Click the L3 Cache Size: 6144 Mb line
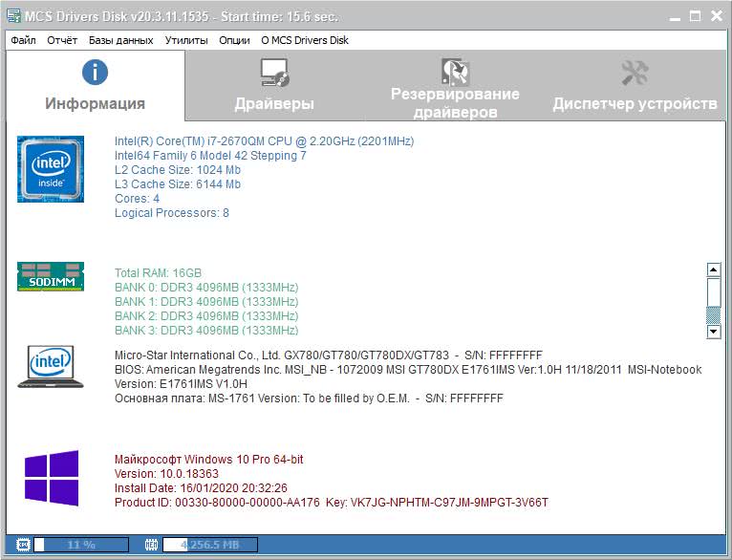This screenshot has width=732, height=560. coord(178,184)
